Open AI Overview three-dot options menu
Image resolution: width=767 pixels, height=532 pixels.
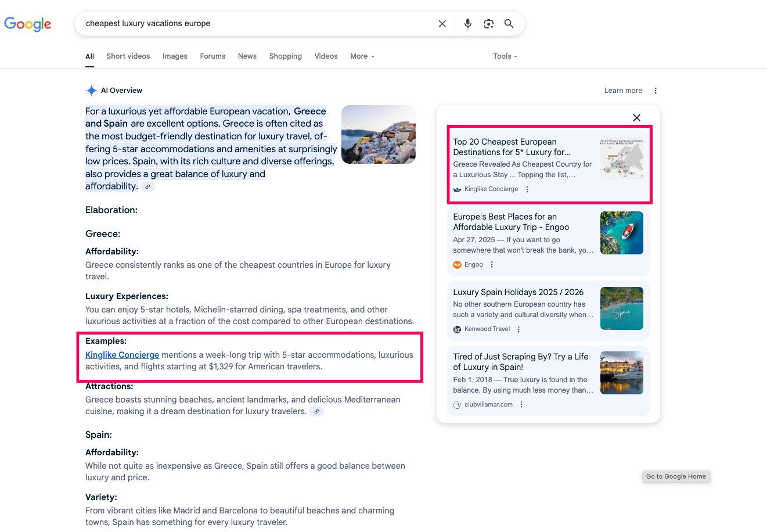pyautogui.click(x=656, y=91)
